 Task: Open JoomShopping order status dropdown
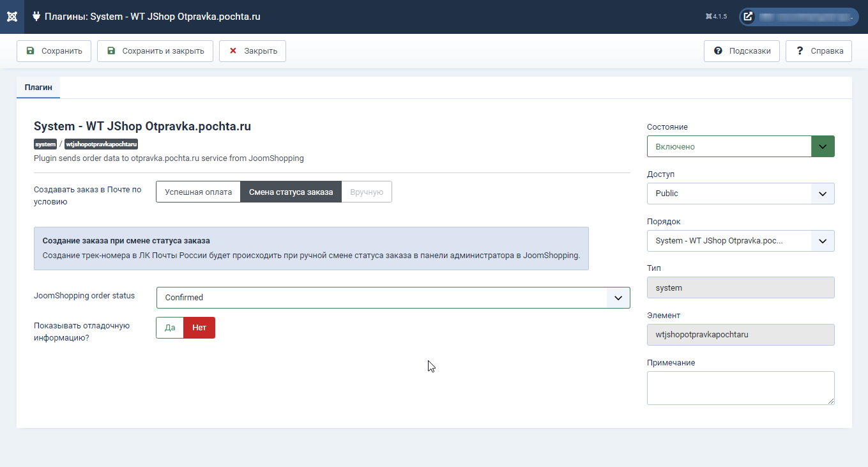[x=393, y=298]
